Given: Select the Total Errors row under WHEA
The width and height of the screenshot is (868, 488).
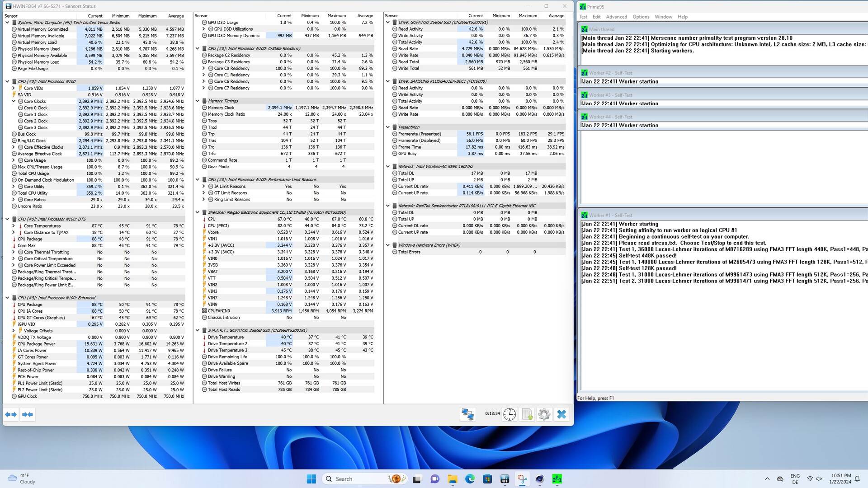Looking at the screenshot, I should click(478, 252).
